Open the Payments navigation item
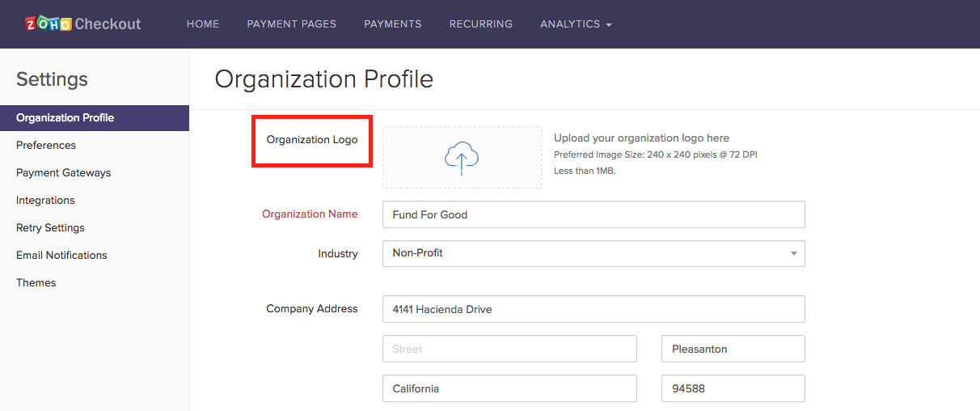The image size is (980, 411). [x=392, y=24]
